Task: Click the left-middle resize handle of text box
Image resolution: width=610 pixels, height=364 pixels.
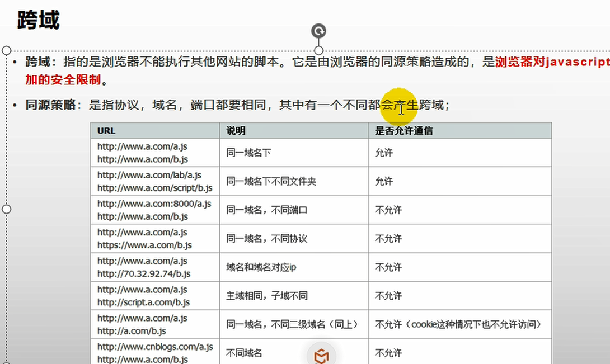Action: click(7, 209)
